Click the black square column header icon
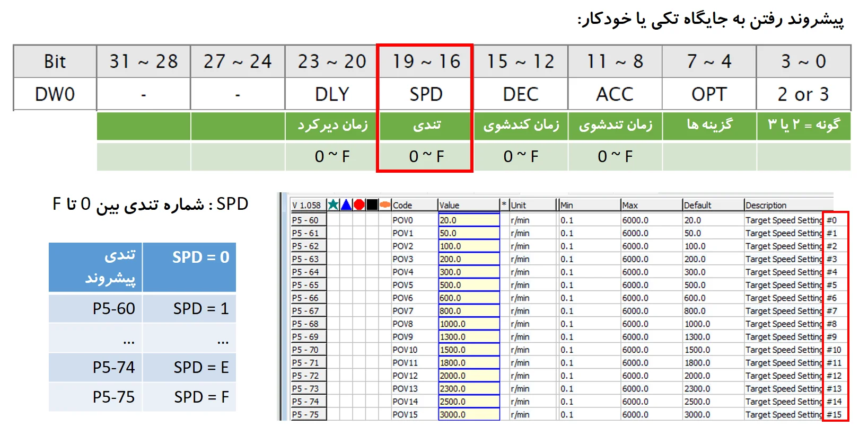The height and width of the screenshot is (436, 868). (372, 205)
